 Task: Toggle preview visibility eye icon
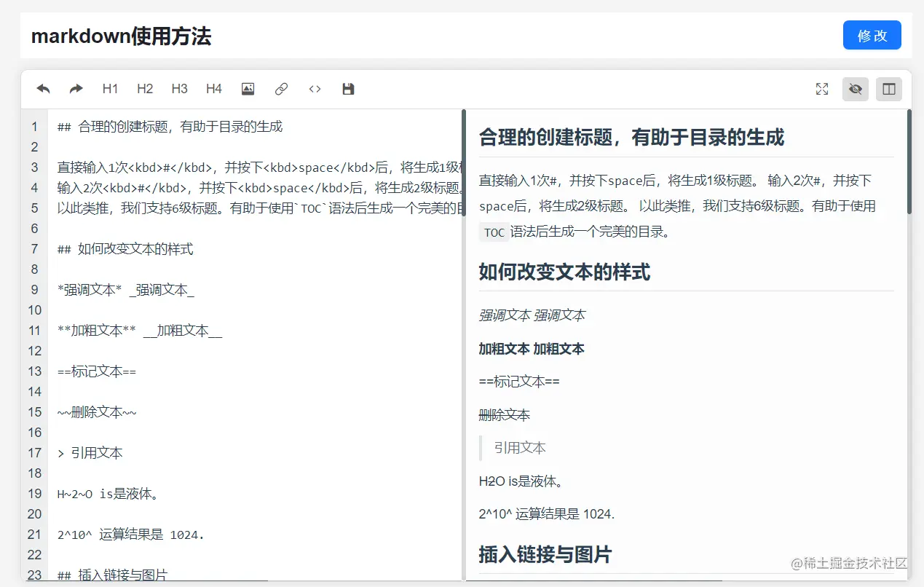(x=856, y=89)
